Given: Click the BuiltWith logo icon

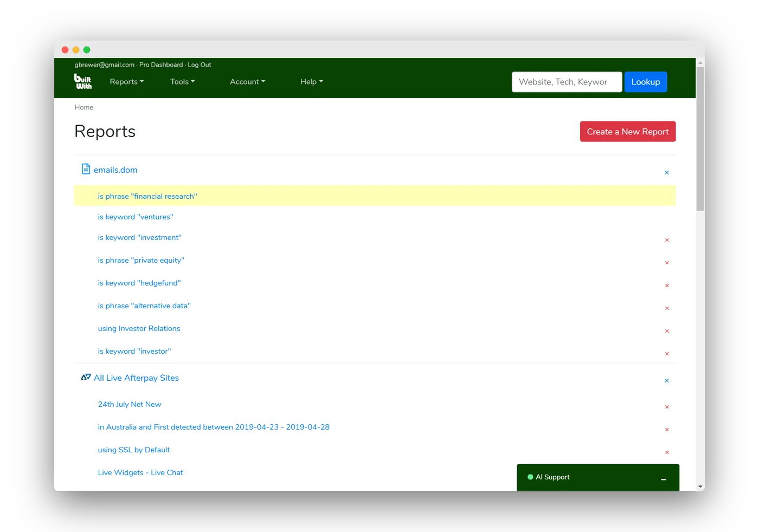Looking at the screenshot, I should pos(83,81).
